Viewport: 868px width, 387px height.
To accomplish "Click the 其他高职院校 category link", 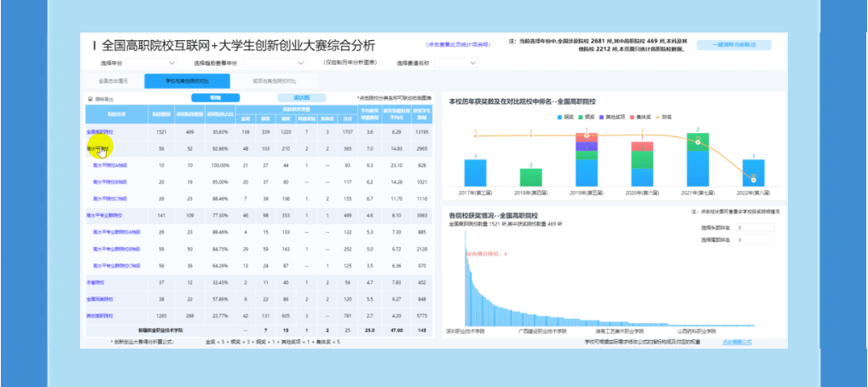I will 100,315.
